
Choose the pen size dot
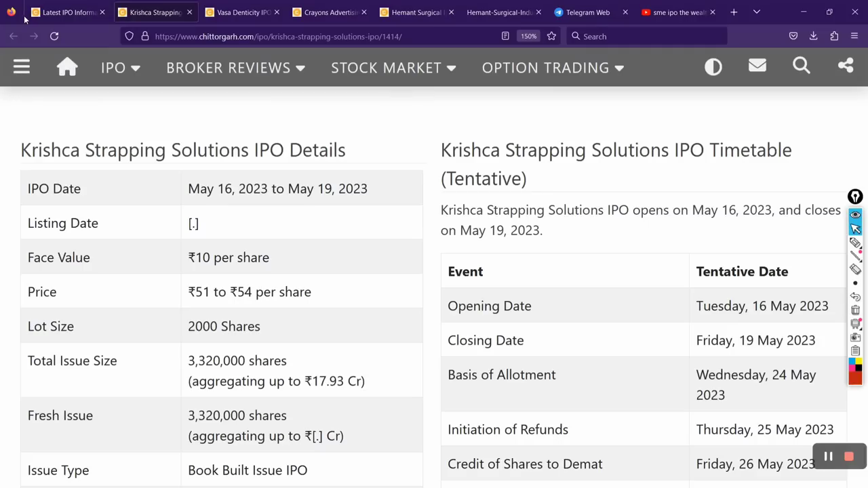[x=855, y=283]
